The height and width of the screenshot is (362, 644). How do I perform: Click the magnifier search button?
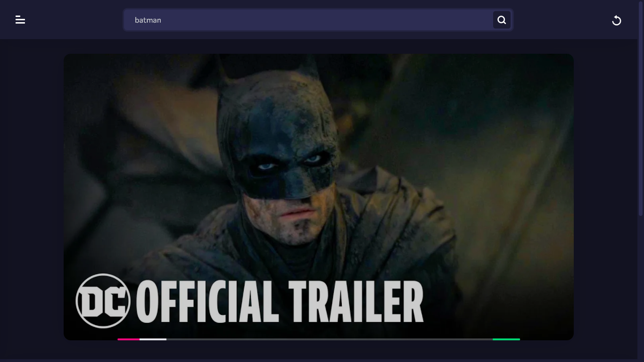tap(502, 20)
